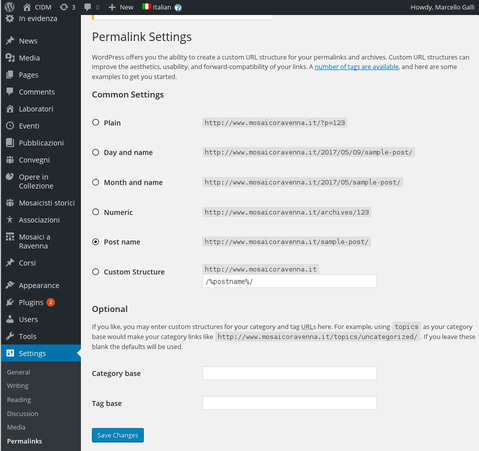Click the Plain example URL ?p=123

coord(274,123)
